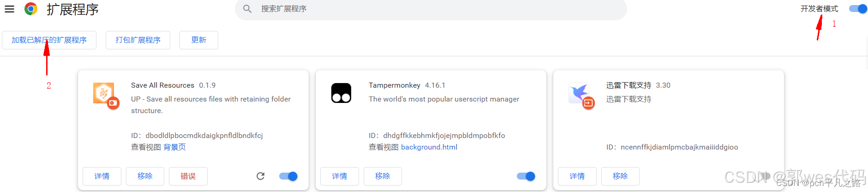Screen dimensions: 868x192
Task: Reload the Save All Resources extension
Action: pos(261,176)
